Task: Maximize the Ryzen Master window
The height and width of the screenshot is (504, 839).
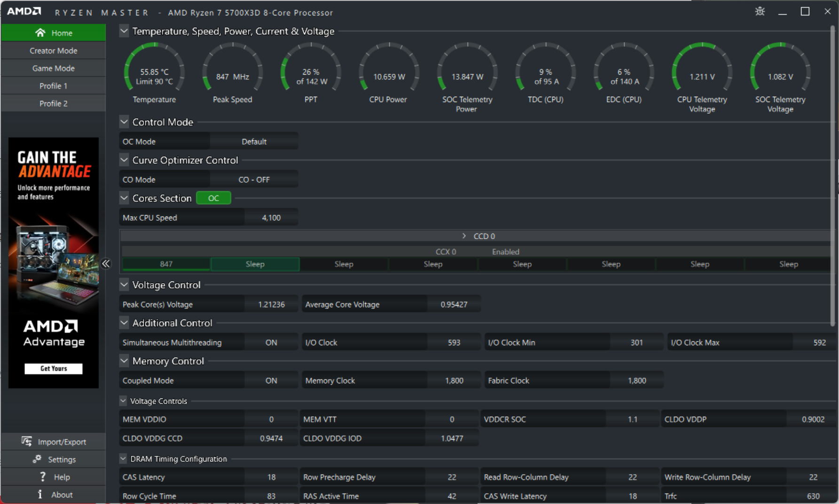Action: pos(805,11)
